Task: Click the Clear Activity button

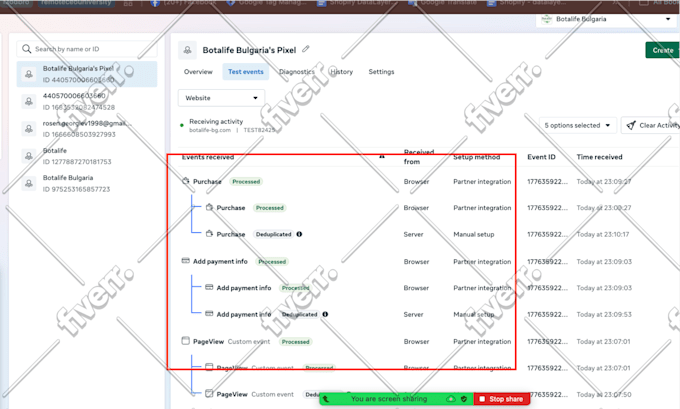Action: click(x=651, y=125)
